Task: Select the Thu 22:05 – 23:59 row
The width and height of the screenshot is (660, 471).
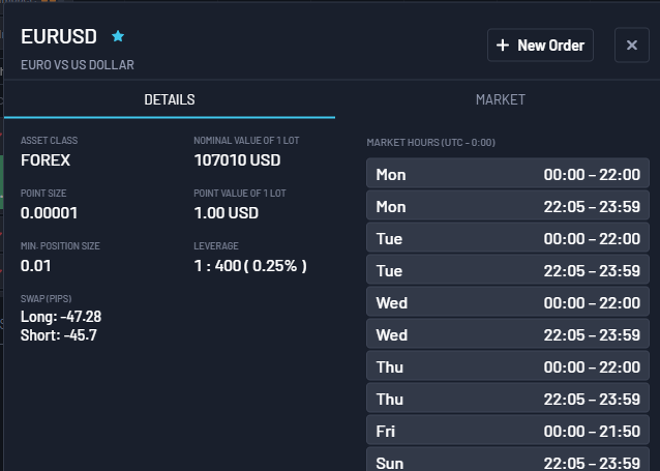Action: pyautogui.click(x=508, y=399)
